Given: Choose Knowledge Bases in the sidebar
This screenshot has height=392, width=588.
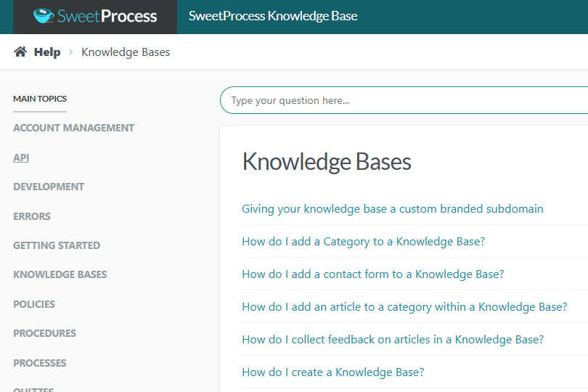Looking at the screenshot, I should pyautogui.click(x=60, y=274).
